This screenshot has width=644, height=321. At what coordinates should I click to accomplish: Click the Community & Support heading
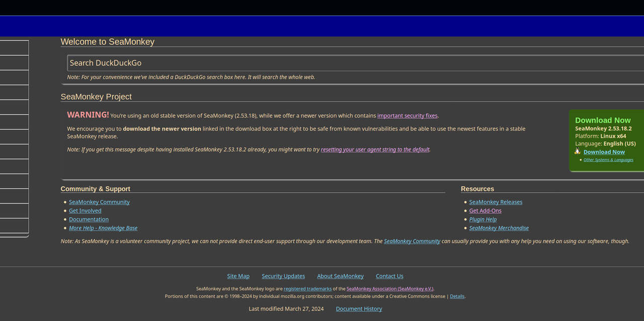(95, 189)
